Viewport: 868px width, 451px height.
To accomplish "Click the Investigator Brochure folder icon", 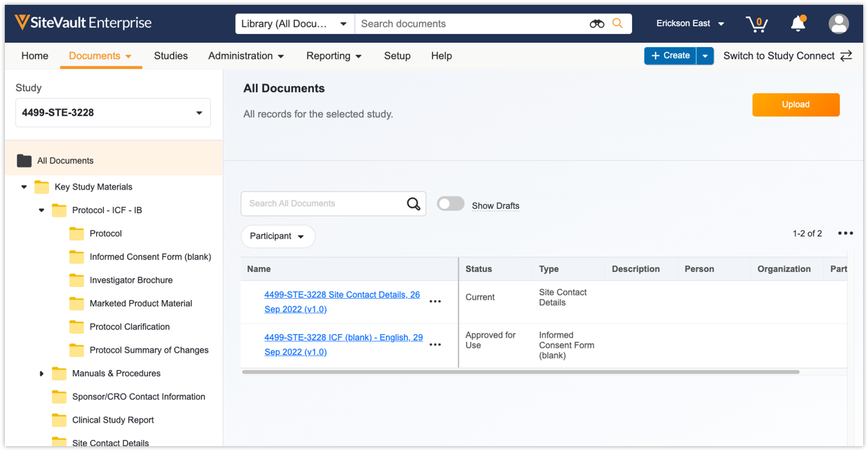I will point(77,280).
